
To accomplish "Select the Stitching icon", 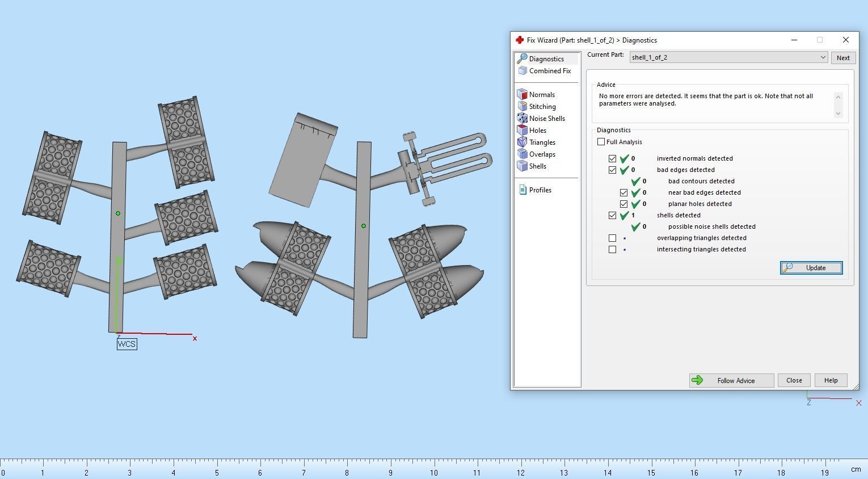I will pyautogui.click(x=523, y=107).
